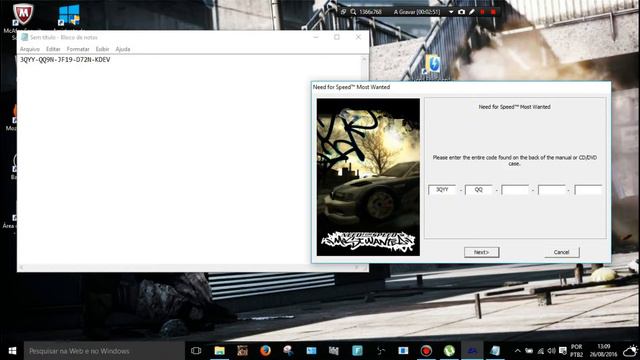Click the Most Wanted cover artwork image
The image size is (640, 360).
coord(368,177)
